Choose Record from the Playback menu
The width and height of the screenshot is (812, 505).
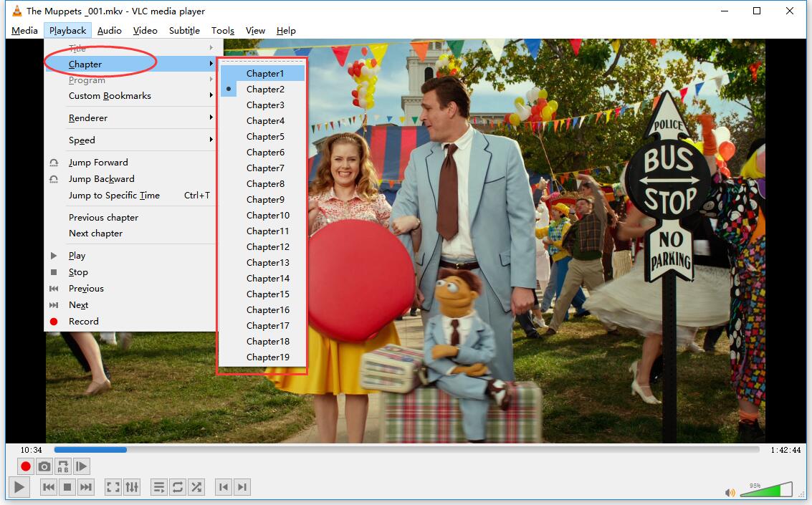pyautogui.click(x=130, y=322)
